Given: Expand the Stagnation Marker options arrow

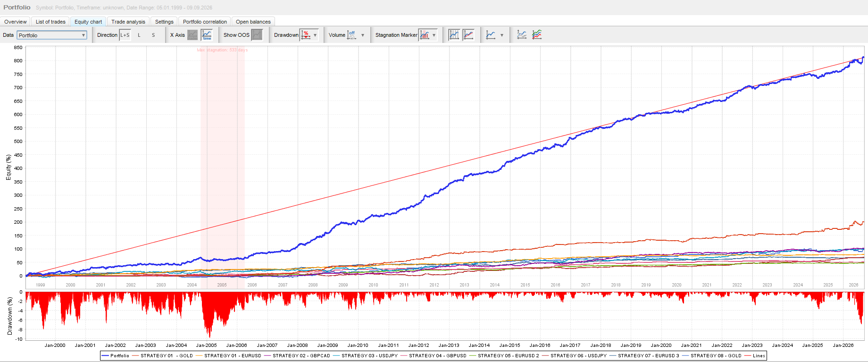Looking at the screenshot, I should (x=434, y=35).
